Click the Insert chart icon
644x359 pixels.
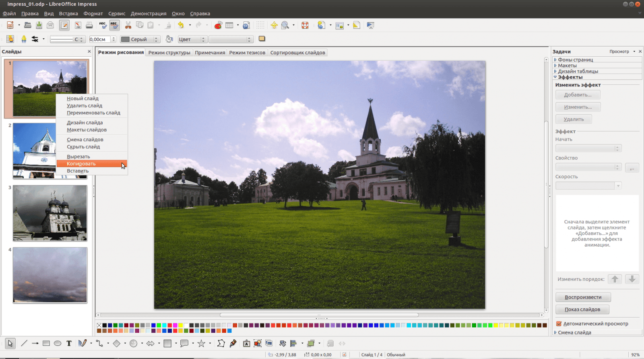click(x=218, y=25)
